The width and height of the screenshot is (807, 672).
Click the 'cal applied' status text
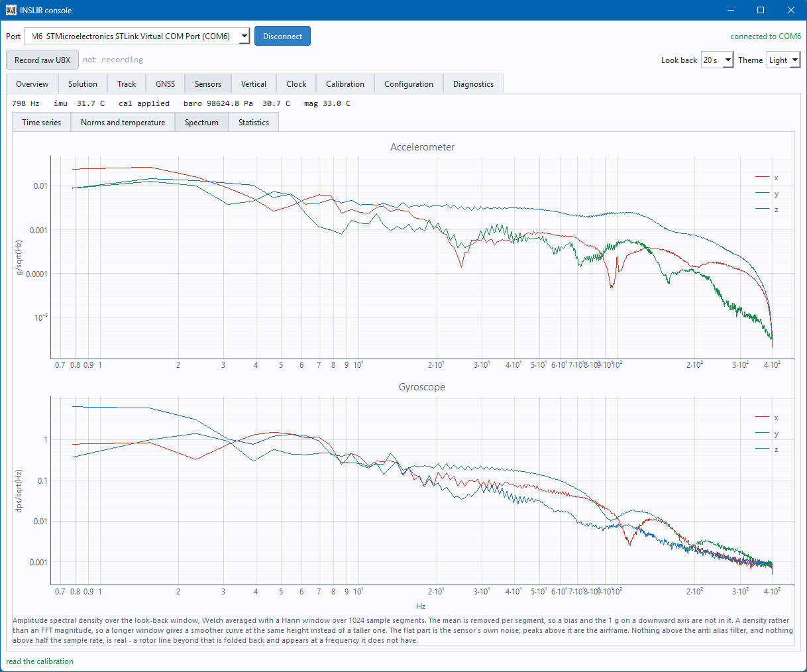coord(144,103)
